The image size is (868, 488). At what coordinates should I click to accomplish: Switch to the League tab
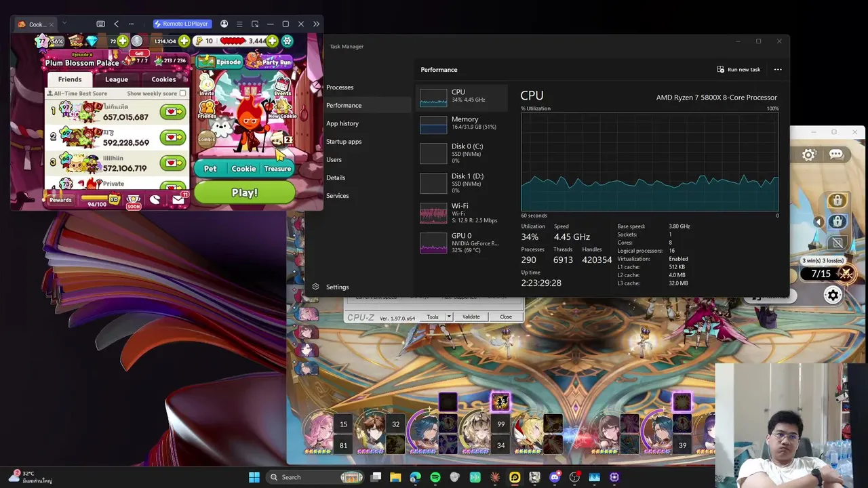[x=117, y=79]
